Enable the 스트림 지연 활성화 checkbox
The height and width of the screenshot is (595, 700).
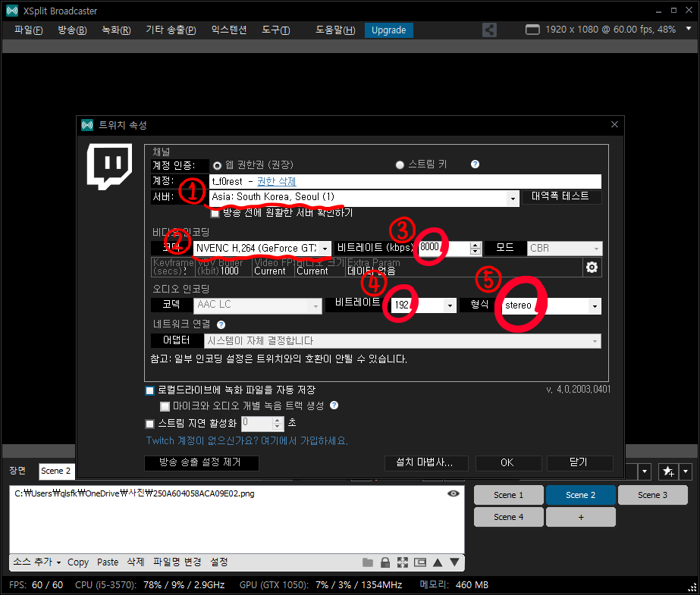(x=150, y=424)
